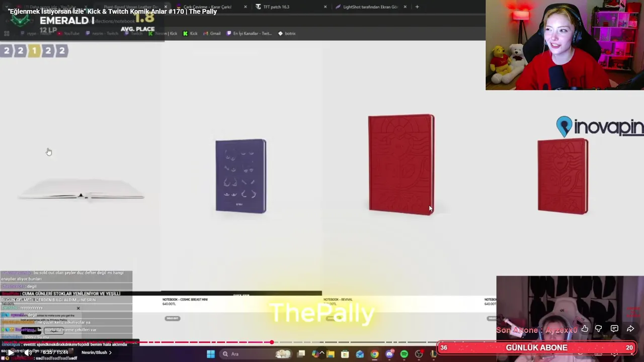Open Discord from the taskbar
644x362 pixels.
point(389,354)
